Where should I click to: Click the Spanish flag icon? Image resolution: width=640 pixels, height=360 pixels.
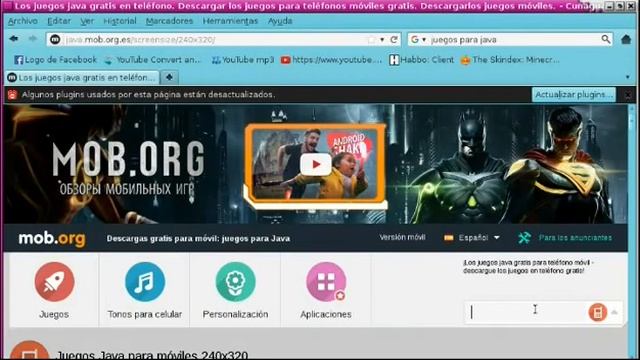(x=449, y=238)
